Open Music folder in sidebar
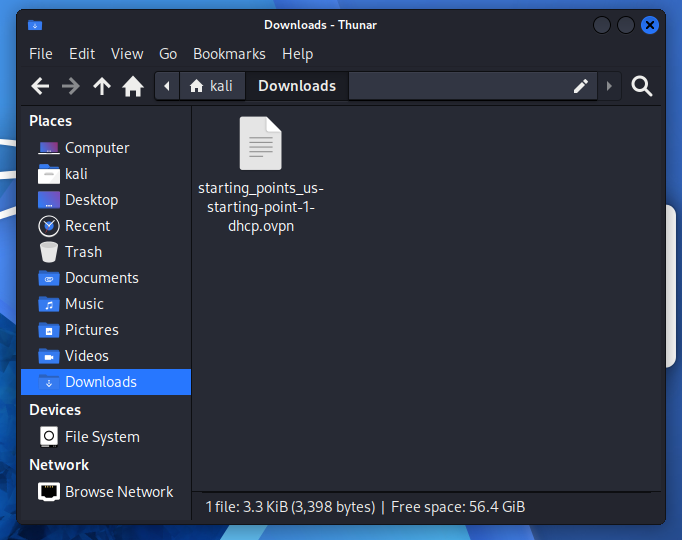Screen dimensions: 682x540 coord(106,304)
